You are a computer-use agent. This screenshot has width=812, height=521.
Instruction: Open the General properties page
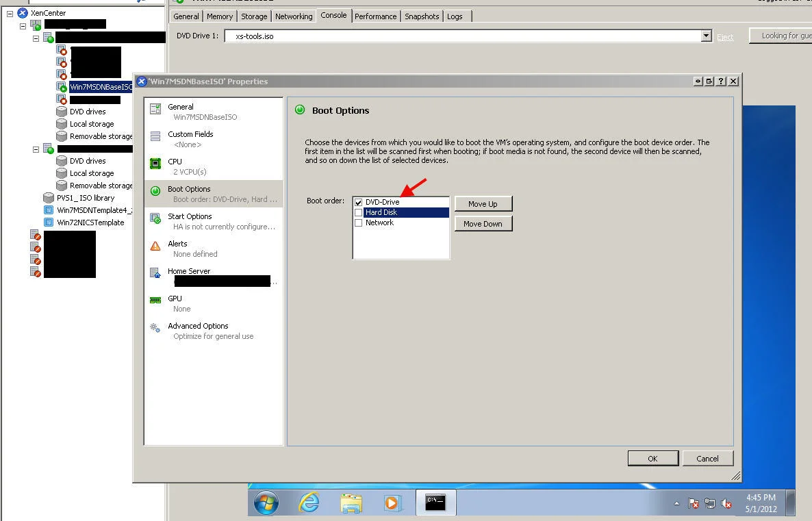[x=214, y=112]
